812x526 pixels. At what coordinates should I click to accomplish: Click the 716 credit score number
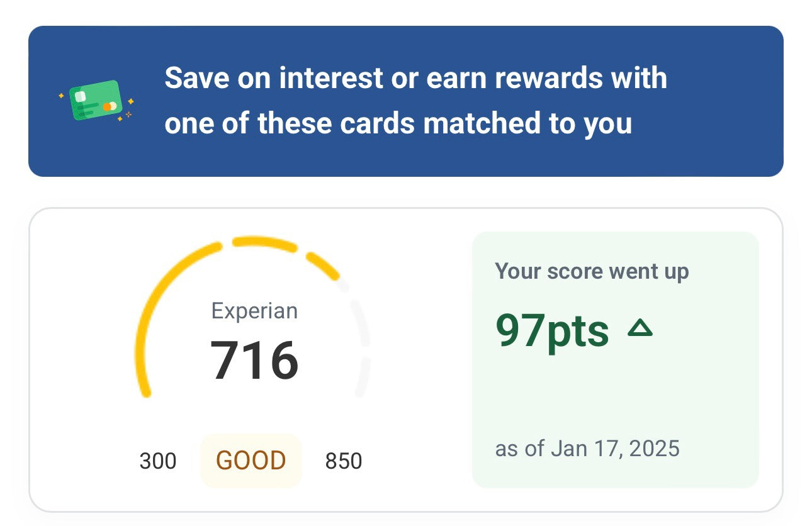point(254,361)
